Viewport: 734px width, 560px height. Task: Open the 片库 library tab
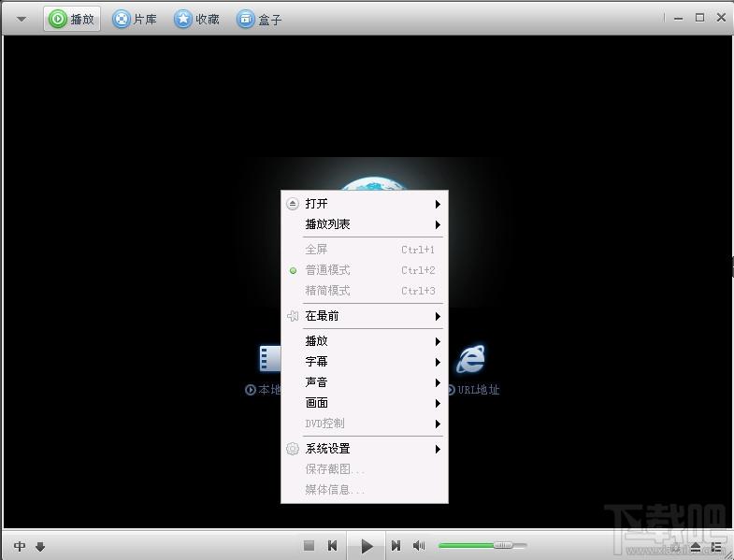point(135,20)
